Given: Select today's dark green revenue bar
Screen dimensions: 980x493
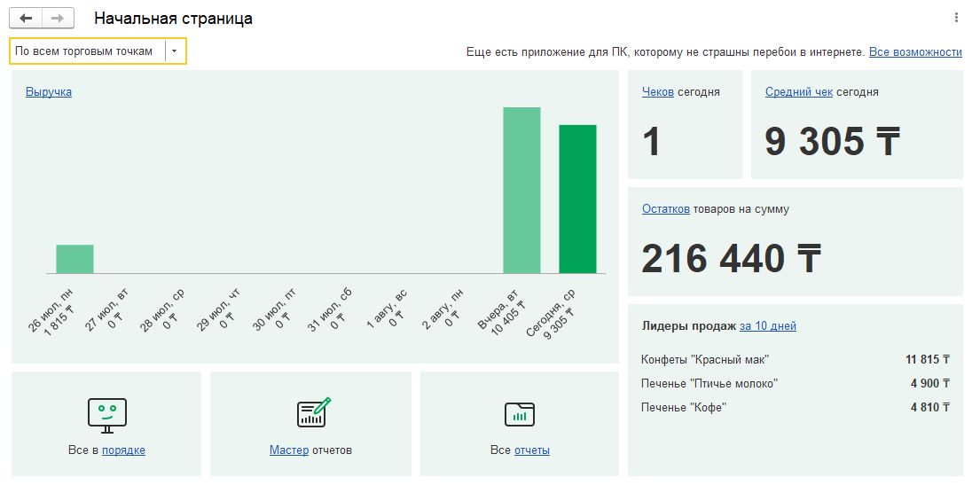Looking at the screenshot, I should coord(577,199).
